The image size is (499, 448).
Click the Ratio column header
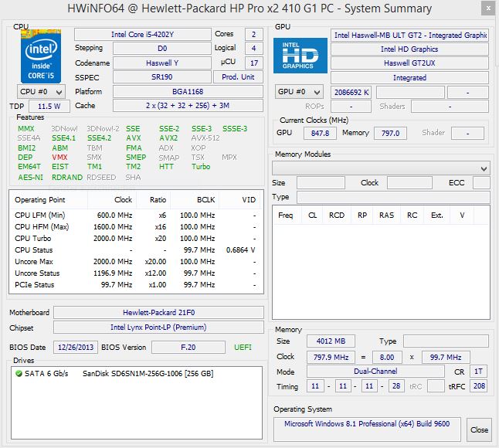coord(154,200)
